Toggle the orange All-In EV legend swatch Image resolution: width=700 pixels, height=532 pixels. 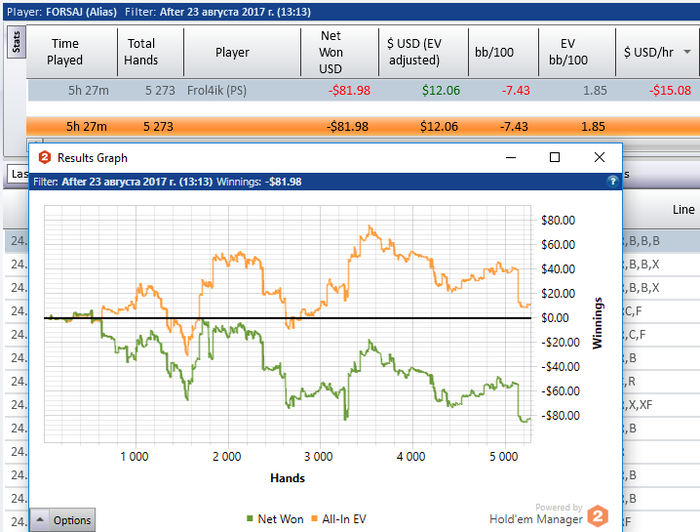pyautogui.click(x=314, y=519)
